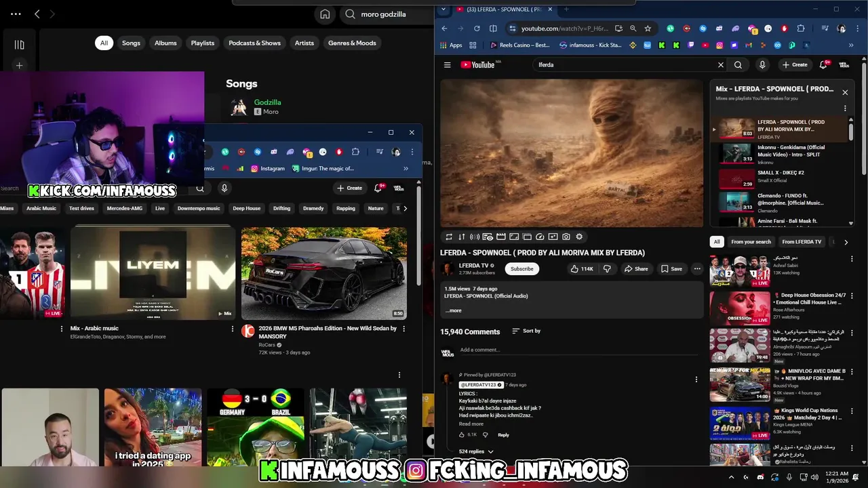Image resolution: width=868 pixels, height=488 pixels.
Task: Go to Home in the music app top bar
Action: click(325, 14)
